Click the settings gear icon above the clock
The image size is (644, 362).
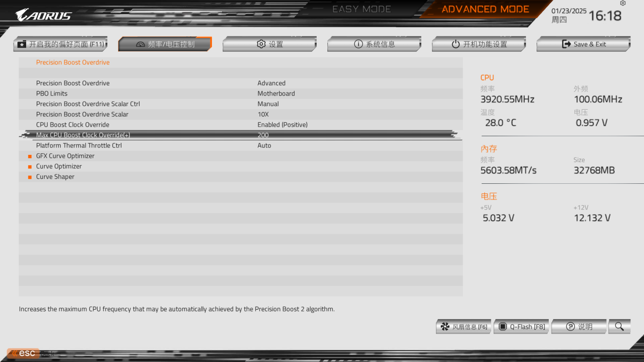623,3
